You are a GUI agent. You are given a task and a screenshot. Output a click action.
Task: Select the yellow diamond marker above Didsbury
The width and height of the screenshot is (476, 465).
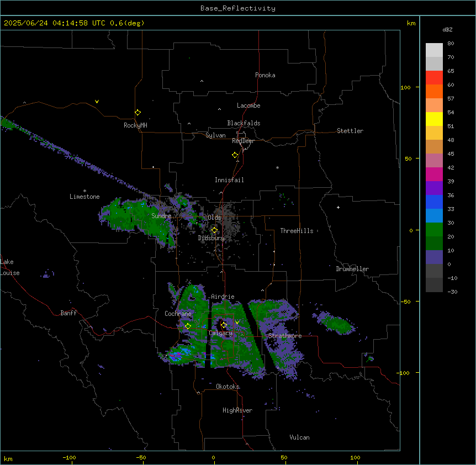tap(214, 230)
